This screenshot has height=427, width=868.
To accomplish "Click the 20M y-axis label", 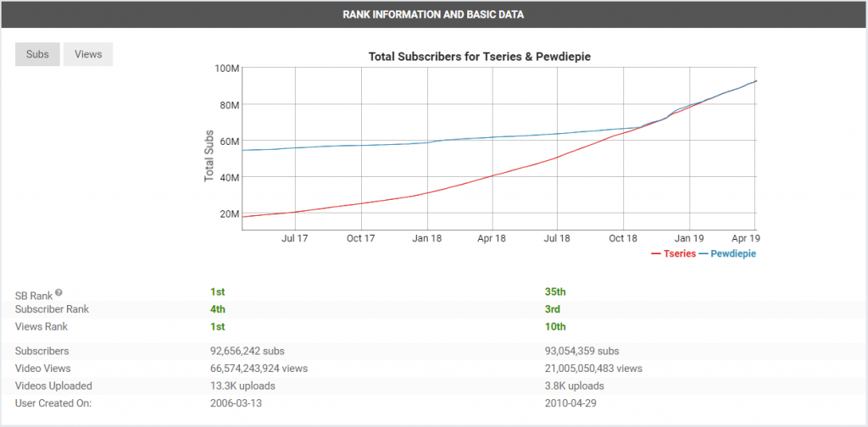I will [x=228, y=214].
